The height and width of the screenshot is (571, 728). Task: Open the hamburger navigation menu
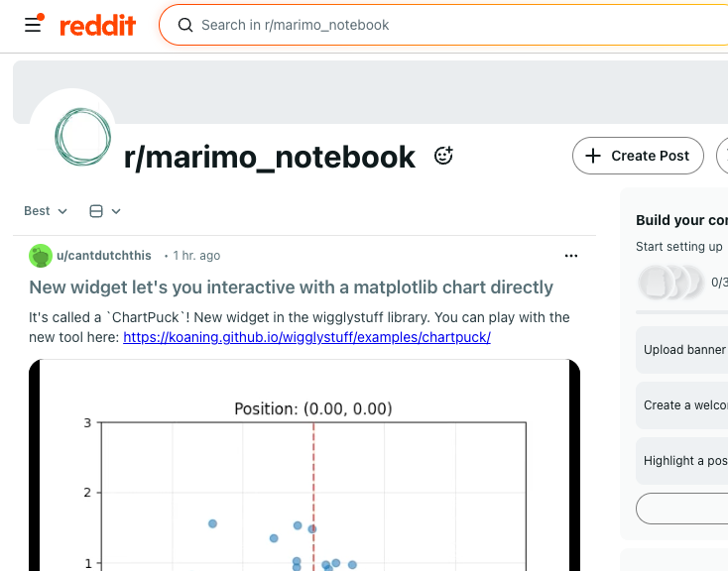33,25
